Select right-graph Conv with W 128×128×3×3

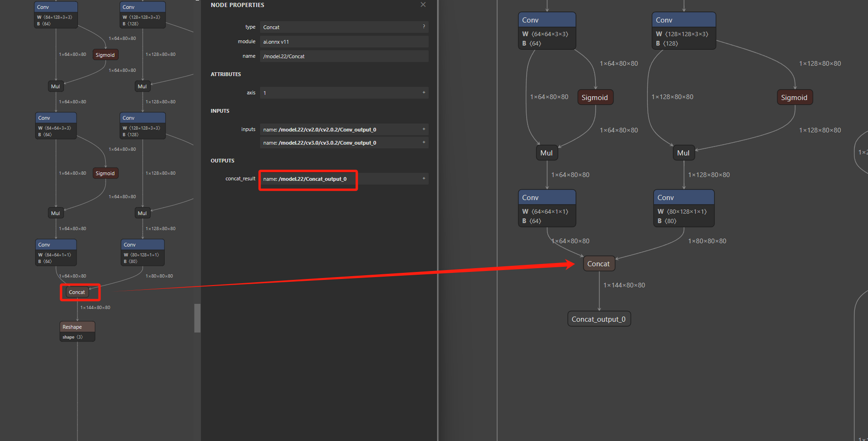click(x=684, y=31)
